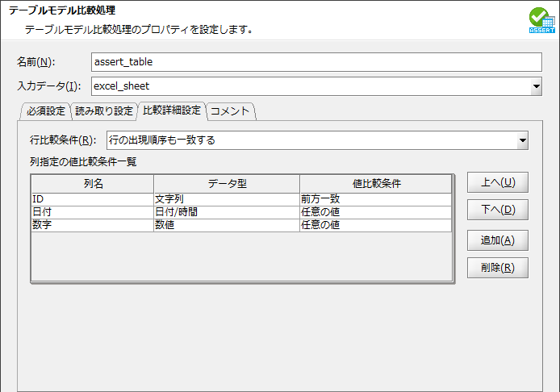Select the 日付 row's column name cell
The height and width of the screenshot is (392, 560).
point(92,212)
